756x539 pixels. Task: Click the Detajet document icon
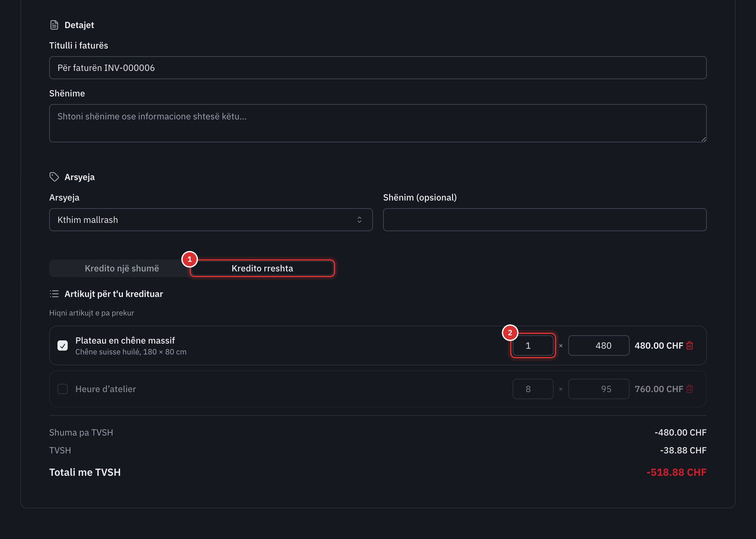click(54, 25)
